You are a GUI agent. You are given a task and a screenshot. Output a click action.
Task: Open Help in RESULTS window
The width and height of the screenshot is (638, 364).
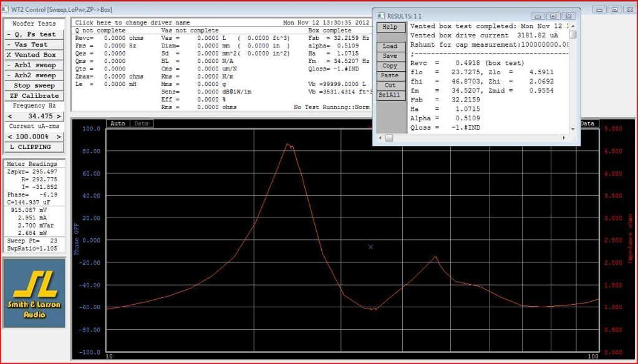coord(390,27)
